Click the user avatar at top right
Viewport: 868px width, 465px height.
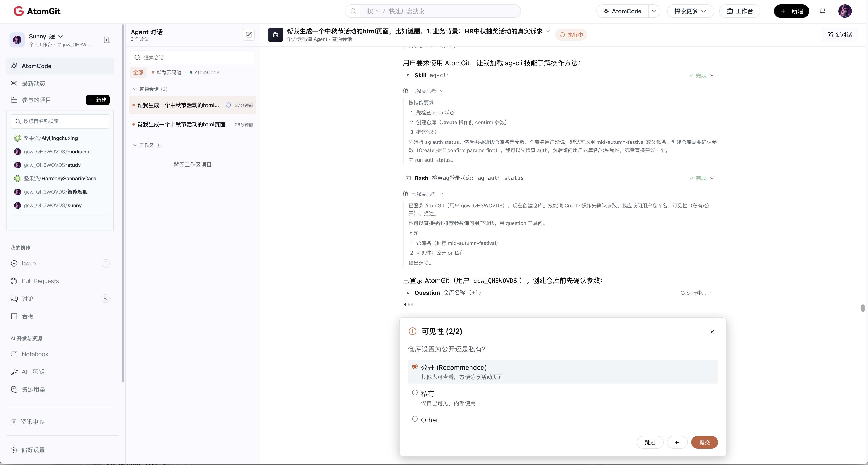click(x=845, y=11)
